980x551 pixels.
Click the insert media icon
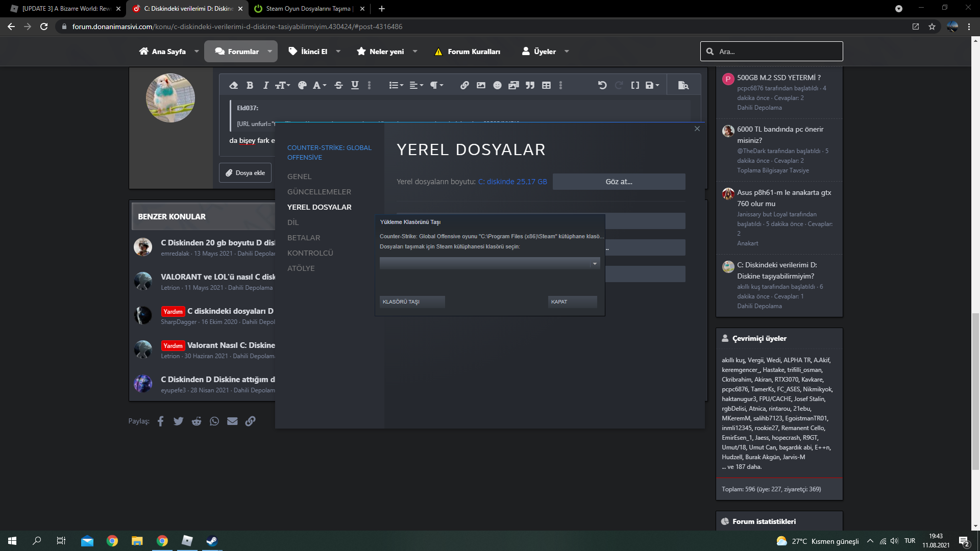[513, 85]
